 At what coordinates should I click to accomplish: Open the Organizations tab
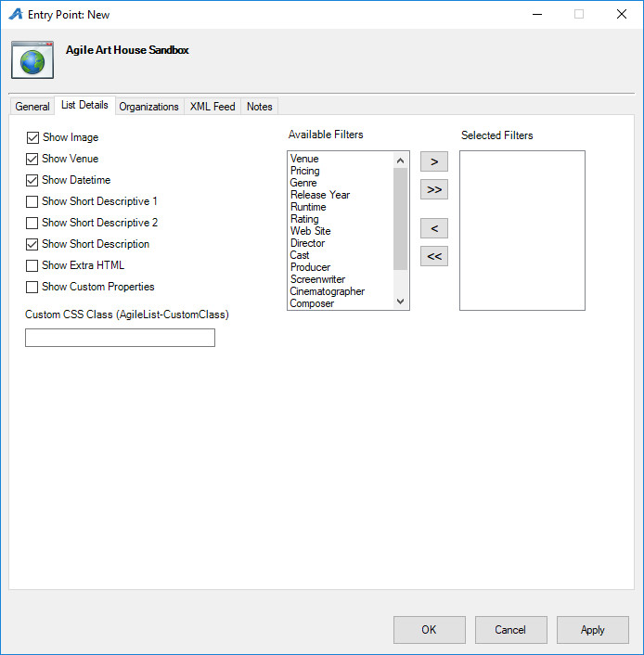click(148, 107)
